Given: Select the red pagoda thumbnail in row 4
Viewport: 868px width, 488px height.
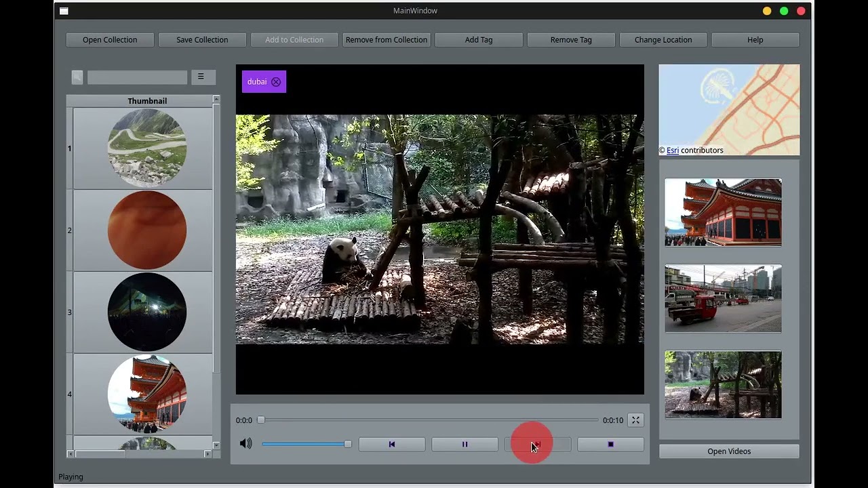Looking at the screenshot, I should point(147,394).
